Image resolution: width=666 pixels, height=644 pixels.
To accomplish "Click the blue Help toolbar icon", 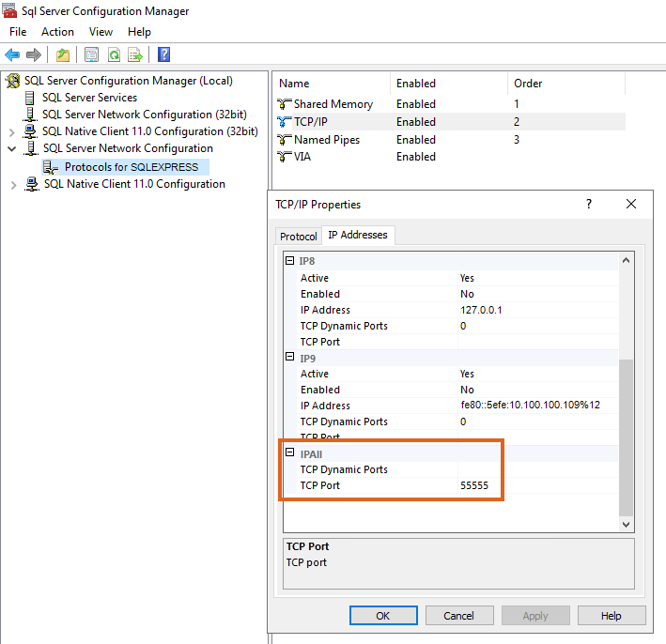I will coord(164,54).
